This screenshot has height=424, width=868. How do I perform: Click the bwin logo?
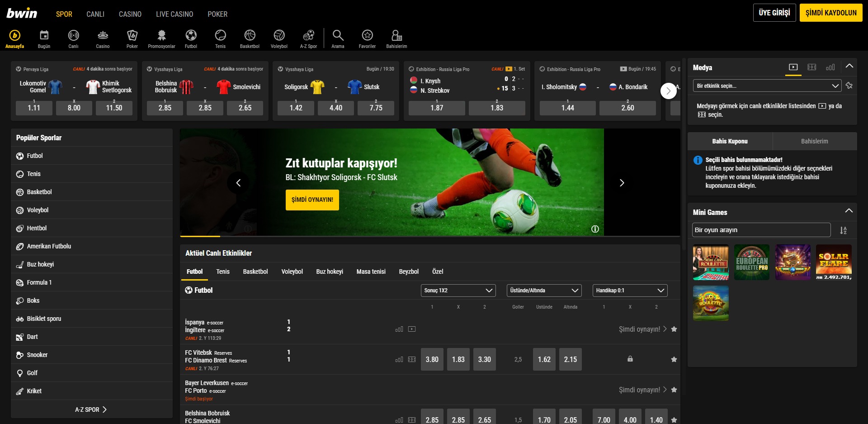[22, 13]
